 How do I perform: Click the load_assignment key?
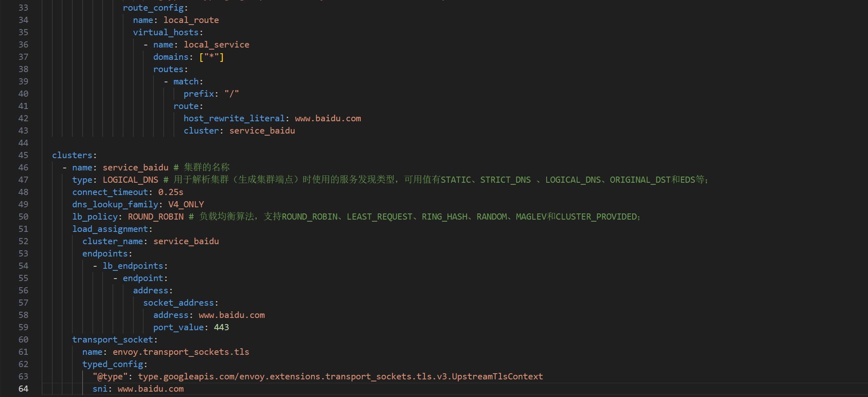coord(110,229)
